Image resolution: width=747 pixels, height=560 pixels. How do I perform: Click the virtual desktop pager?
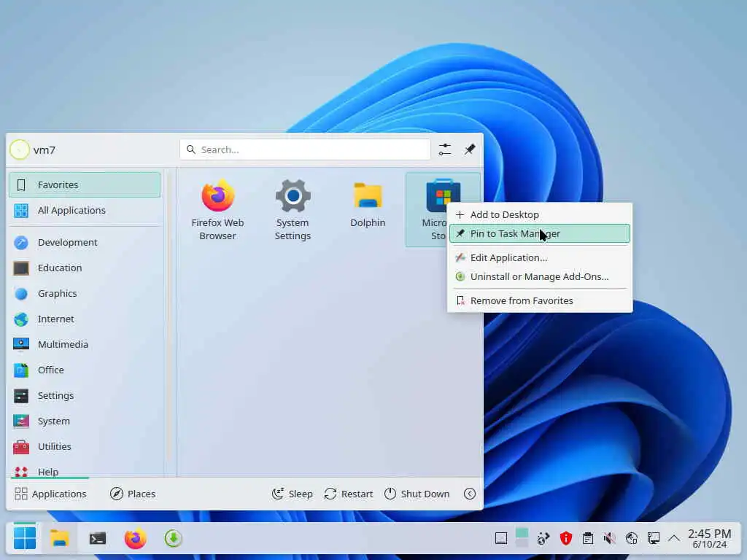click(x=522, y=537)
